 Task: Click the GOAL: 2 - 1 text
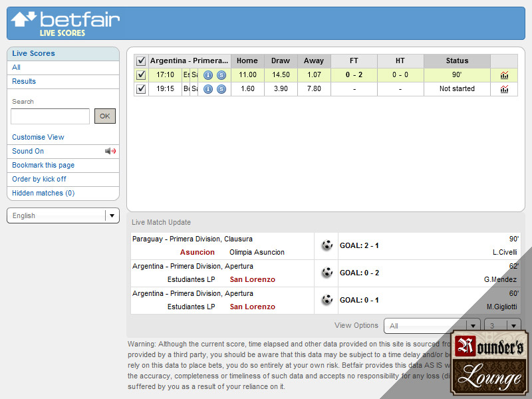click(x=359, y=245)
